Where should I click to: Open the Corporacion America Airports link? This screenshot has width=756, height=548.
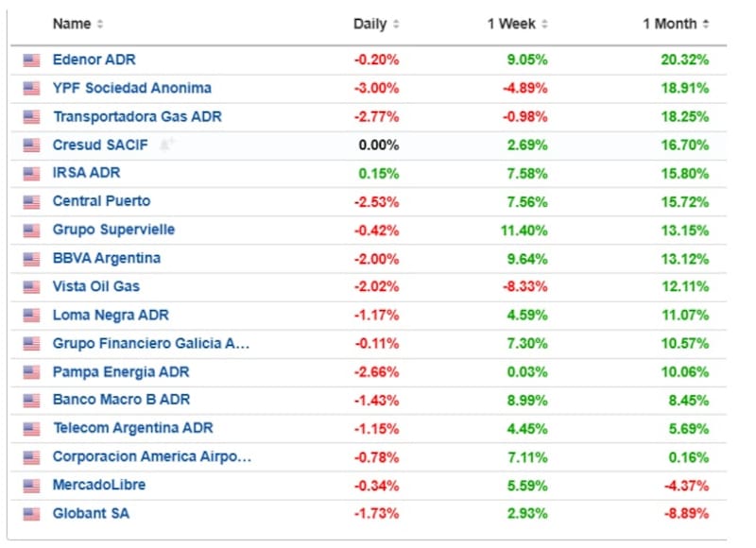click(151, 457)
